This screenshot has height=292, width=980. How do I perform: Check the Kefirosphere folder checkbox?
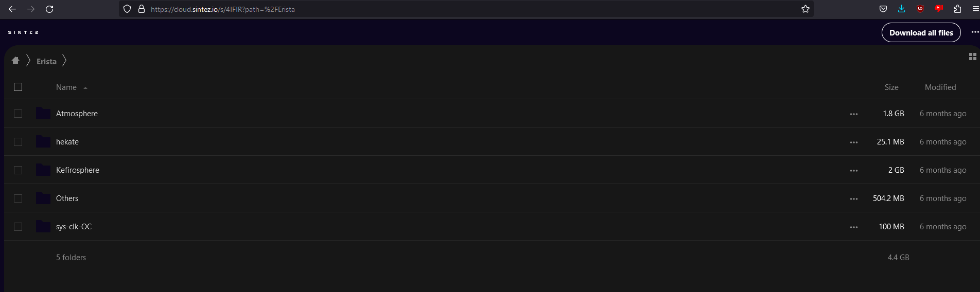click(x=18, y=170)
